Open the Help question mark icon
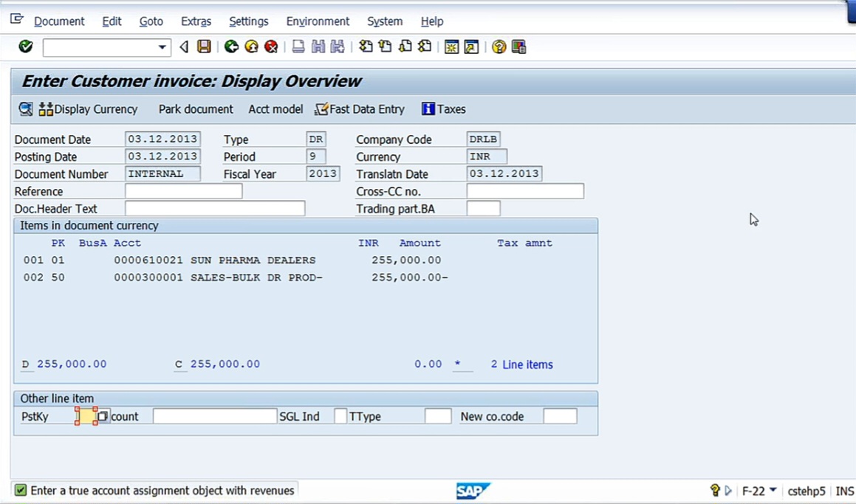 coord(499,47)
